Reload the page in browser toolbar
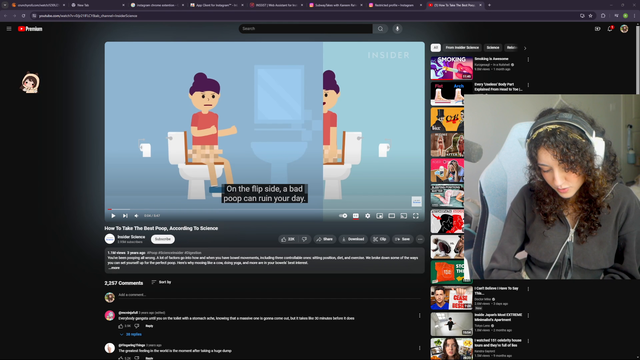The image size is (640, 360). (x=23, y=16)
